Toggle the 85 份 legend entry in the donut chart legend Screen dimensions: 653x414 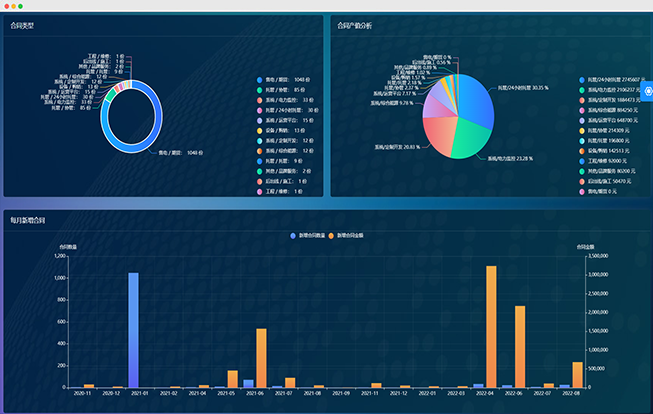point(261,89)
